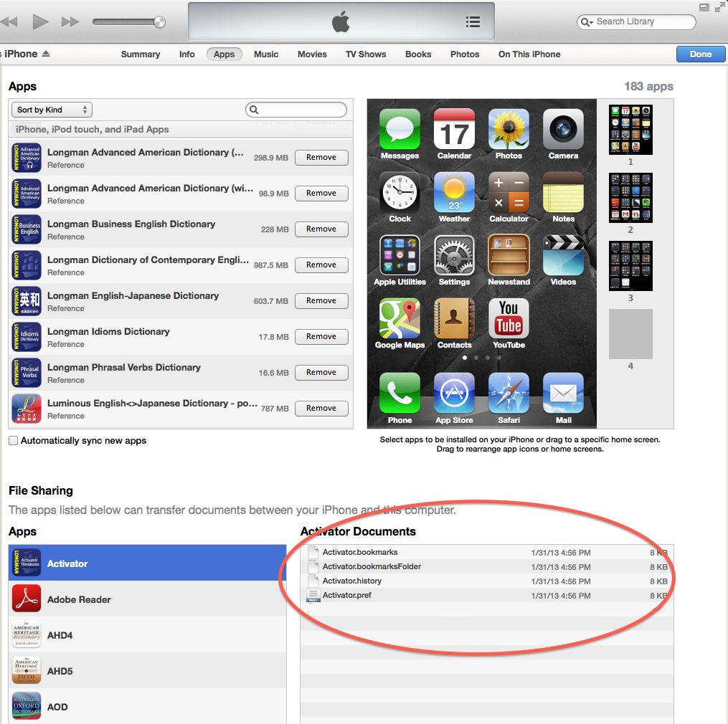Remove Longman English-Japanese Dictionary
Viewport: 728px width, 724px height.
[321, 301]
